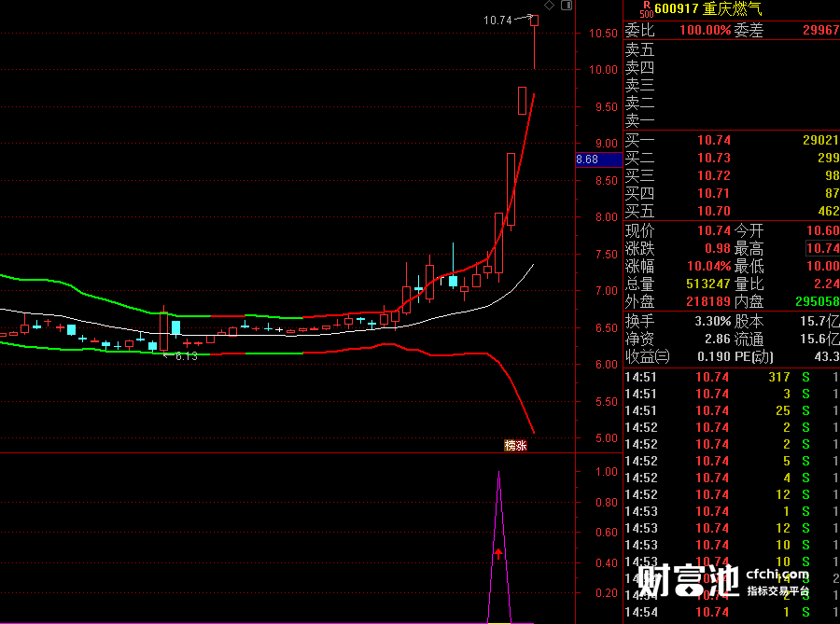Select the 14:53 trade row with volume 1
840x624 pixels.
732,511
